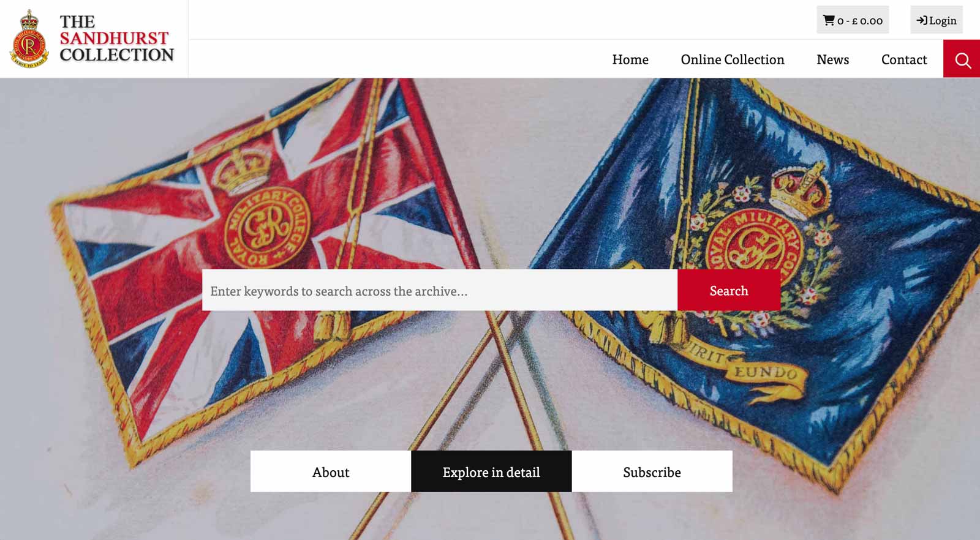Go to the Home menu item
The height and width of the screenshot is (540, 980).
630,59
